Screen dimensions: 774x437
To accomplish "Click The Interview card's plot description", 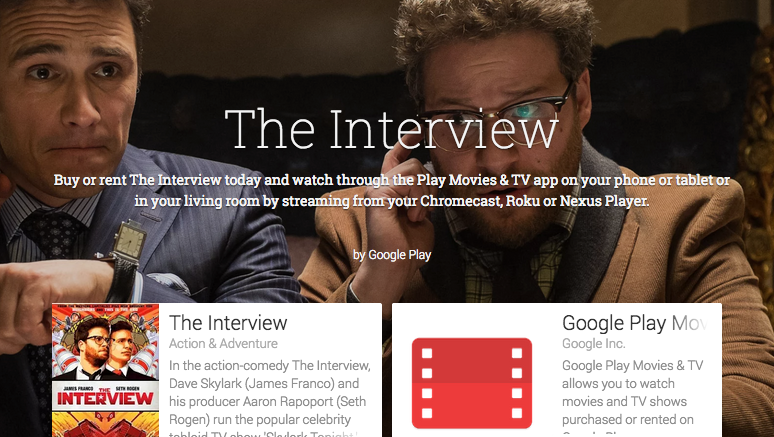I will [270, 398].
